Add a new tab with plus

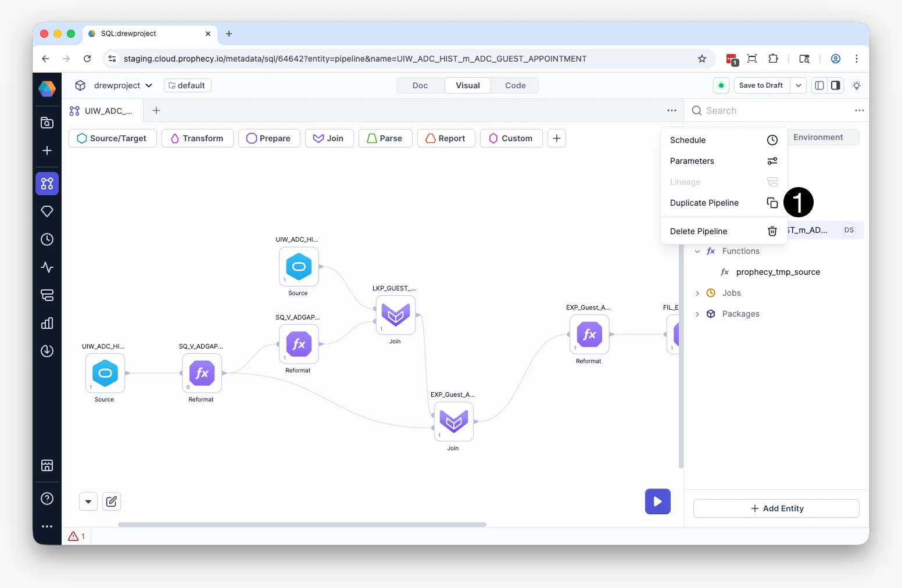[156, 110]
